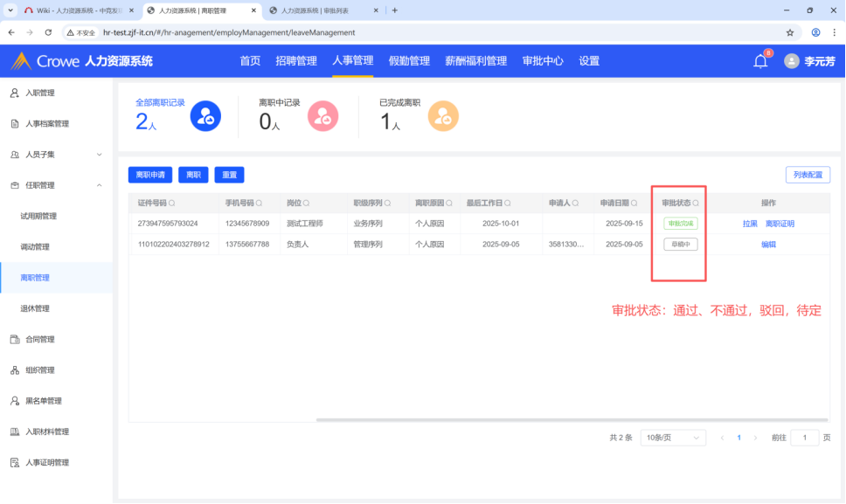
Task: Bookmark this page with the star icon
Action: [x=790, y=32]
